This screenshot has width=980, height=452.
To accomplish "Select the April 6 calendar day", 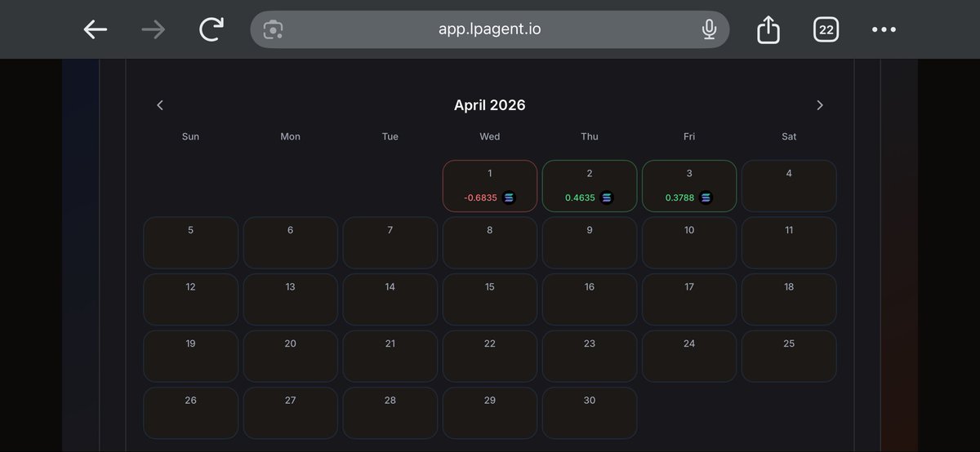I will tap(291, 242).
